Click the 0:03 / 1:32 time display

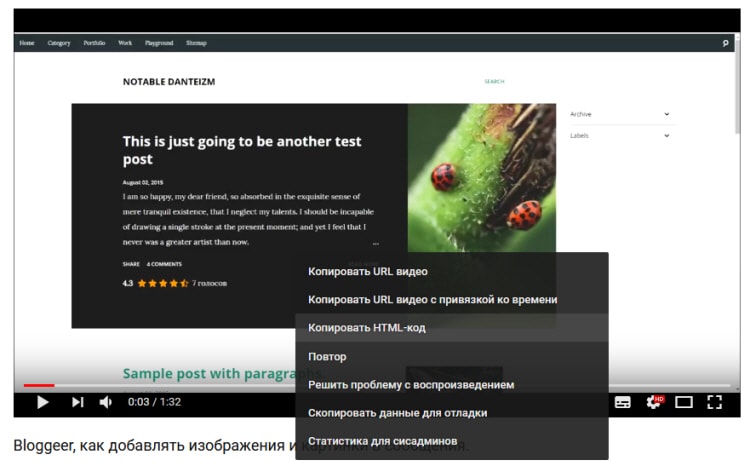pos(154,402)
